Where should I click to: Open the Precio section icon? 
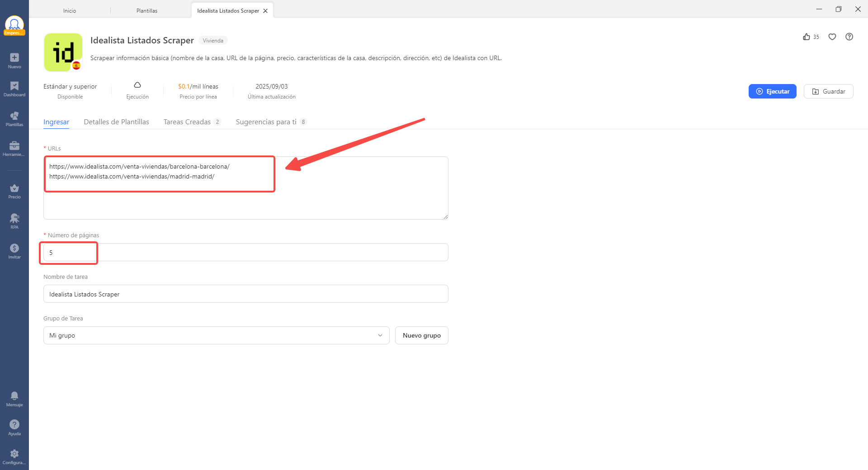pyautogui.click(x=14, y=188)
